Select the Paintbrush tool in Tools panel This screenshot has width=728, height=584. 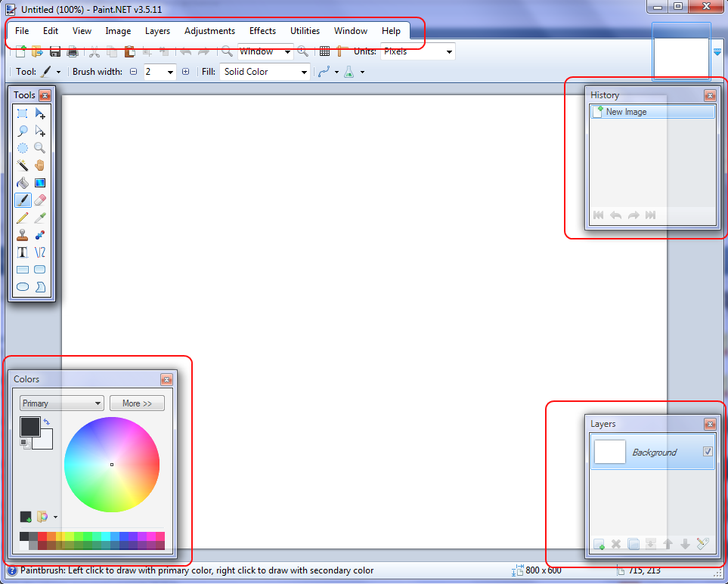[23, 200]
